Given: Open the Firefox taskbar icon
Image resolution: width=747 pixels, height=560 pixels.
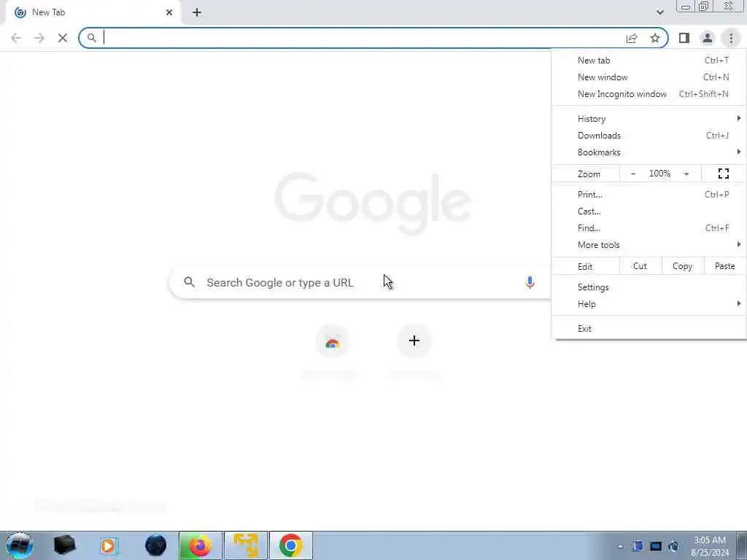Looking at the screenshot, I should 201,545.
